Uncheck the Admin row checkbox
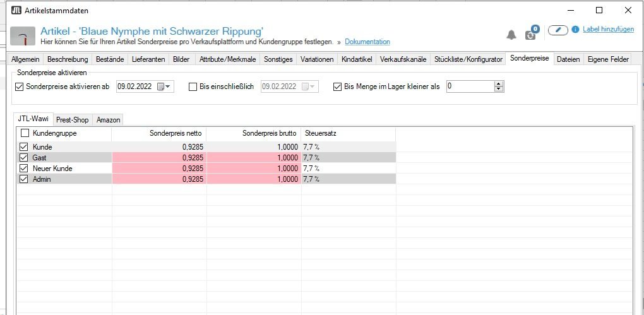Image resolution: width=644 pixels, height=315 pixels. 24,179
